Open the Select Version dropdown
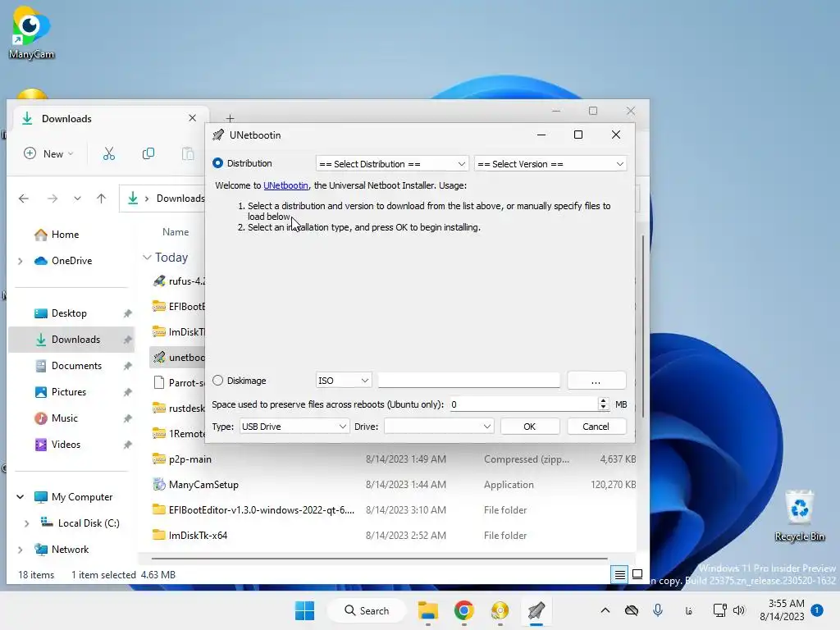840x630 pixels. [550, 164]
